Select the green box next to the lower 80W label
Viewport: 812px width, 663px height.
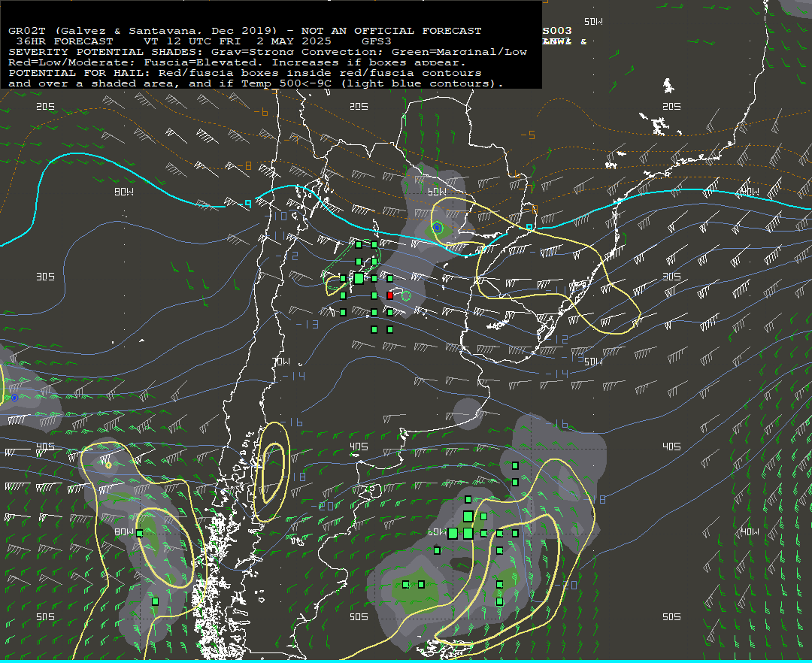point(139,533)
